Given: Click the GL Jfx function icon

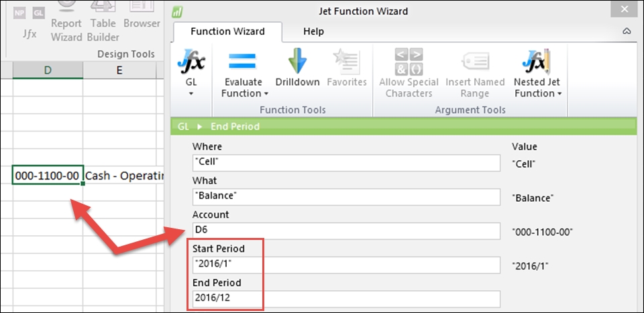Looking at the screenshot, I should (x=191, y=61).
